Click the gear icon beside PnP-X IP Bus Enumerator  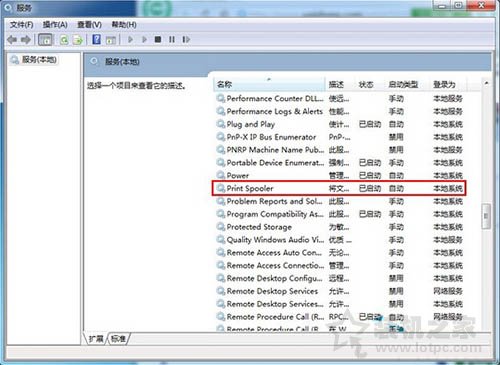click(x=221, y=137)
